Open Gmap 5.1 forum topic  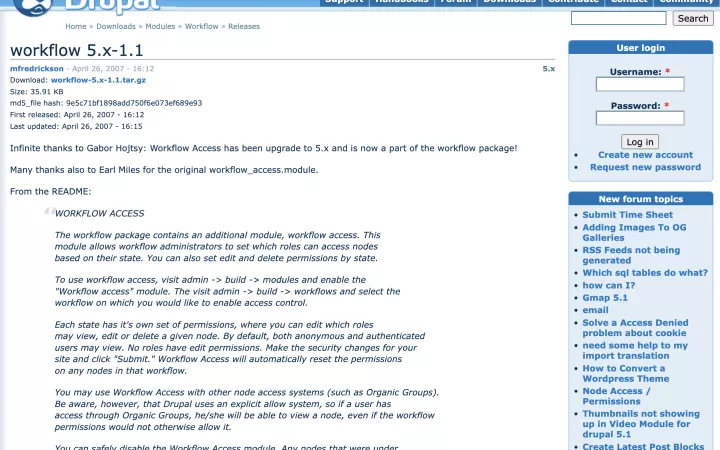click(605, 298)
